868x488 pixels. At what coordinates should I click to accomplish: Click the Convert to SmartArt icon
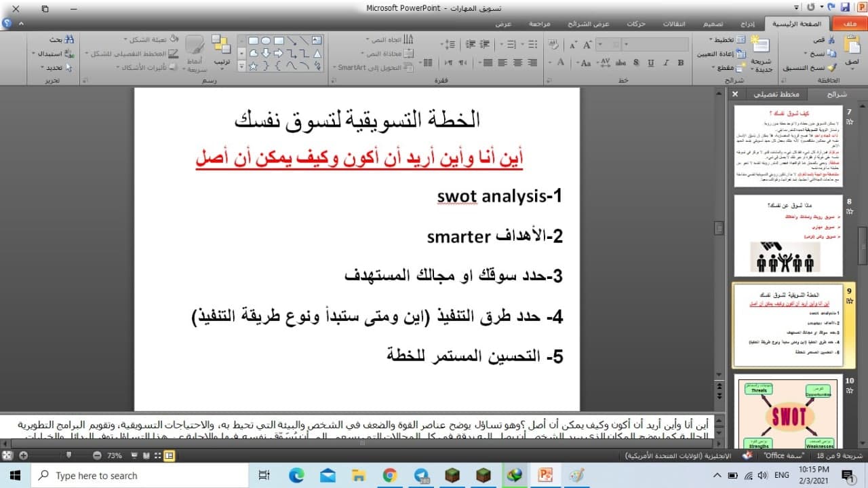point(409,68)
